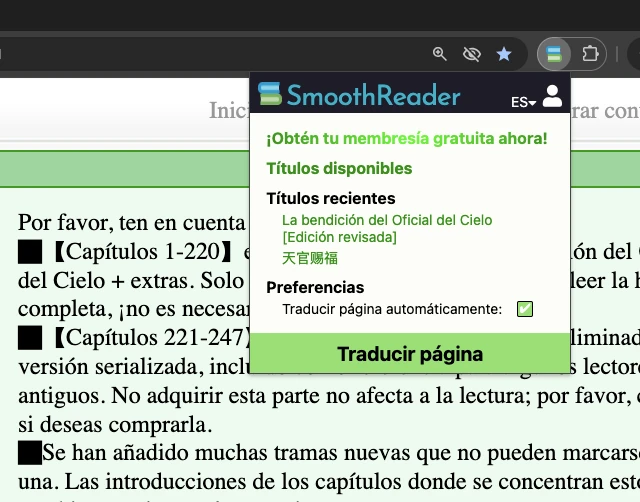Open the ¡Obtén tu membresía gratuita ahora! link
640x502 pixels.
(x=407, y=139)
